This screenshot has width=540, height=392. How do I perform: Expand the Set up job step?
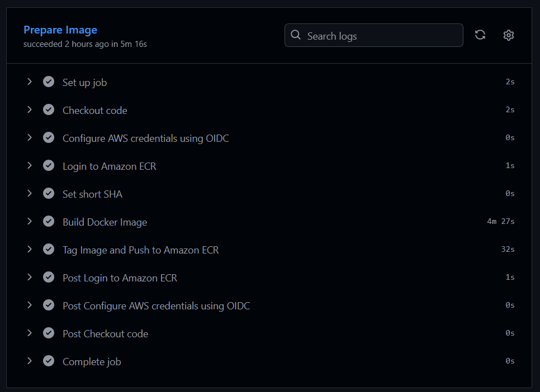pyautogui.click(x=30, y=82)
